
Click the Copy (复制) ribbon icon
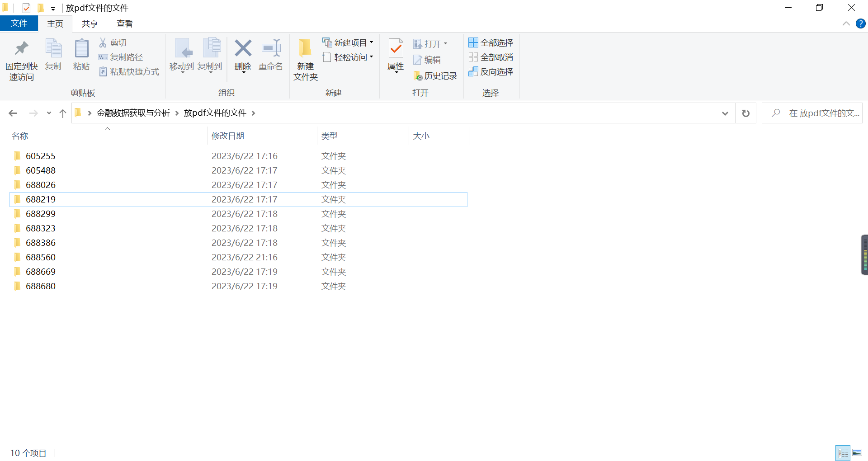point(53,48)
